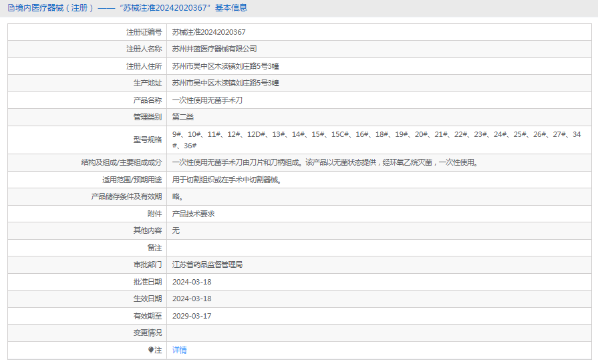Click the 注册证编号 row label

144,32
